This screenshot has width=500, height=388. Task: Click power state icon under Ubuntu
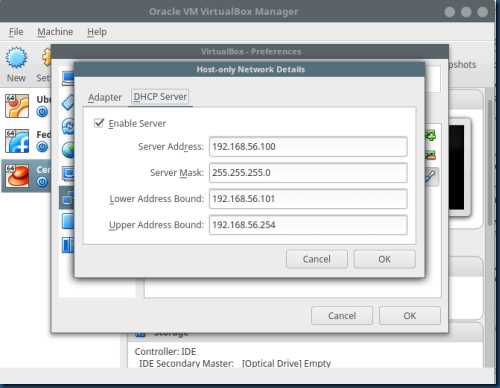(x=42, y=112)
